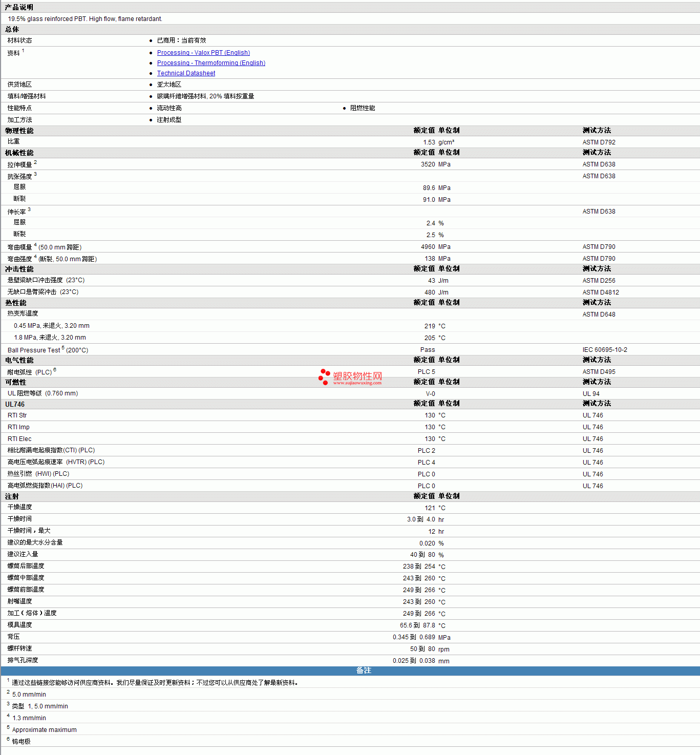Click the 物理性能 section header

pos(19,131)
